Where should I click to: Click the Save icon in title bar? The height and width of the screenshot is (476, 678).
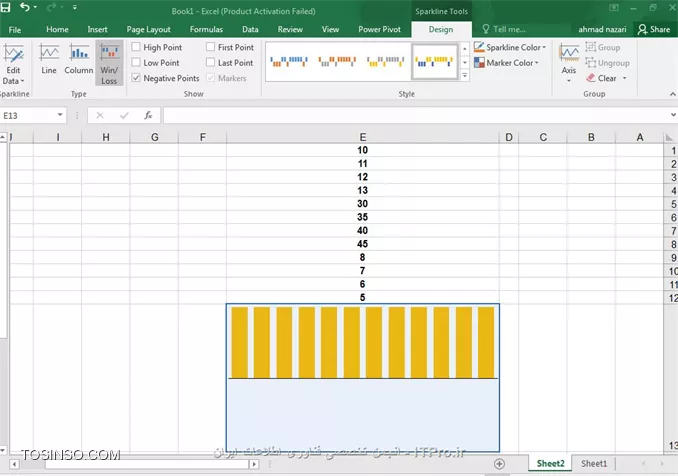tap(8, 8)
